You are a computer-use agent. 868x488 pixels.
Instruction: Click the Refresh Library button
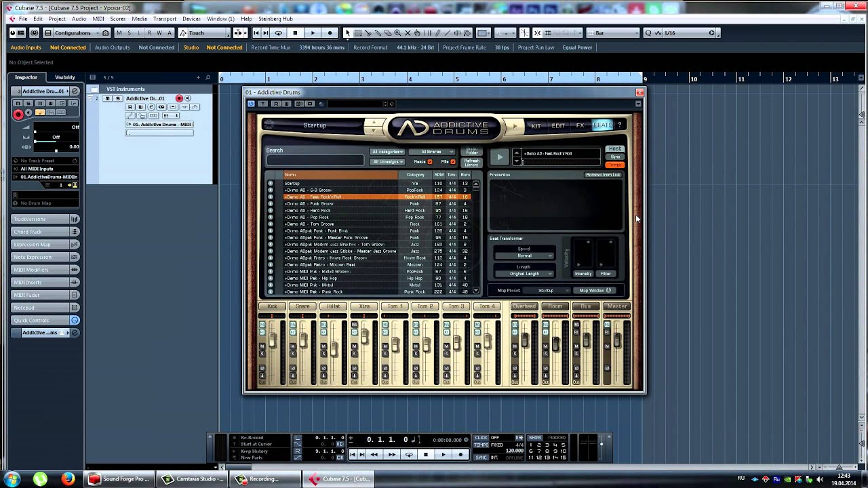point(471,163)
